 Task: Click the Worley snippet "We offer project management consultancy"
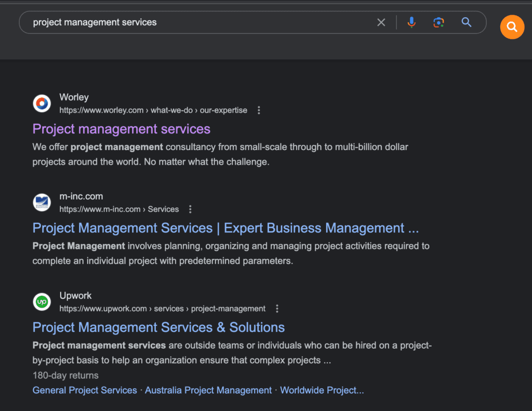220,154
